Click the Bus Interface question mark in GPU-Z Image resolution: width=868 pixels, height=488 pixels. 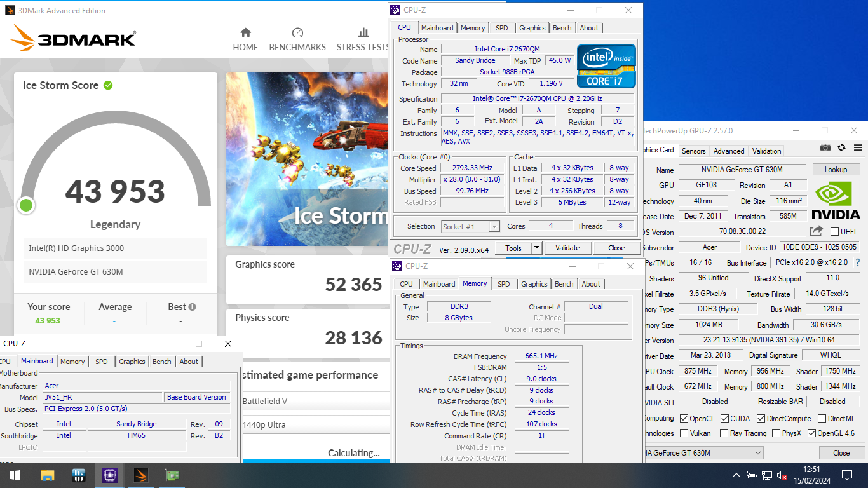[857, 262]
